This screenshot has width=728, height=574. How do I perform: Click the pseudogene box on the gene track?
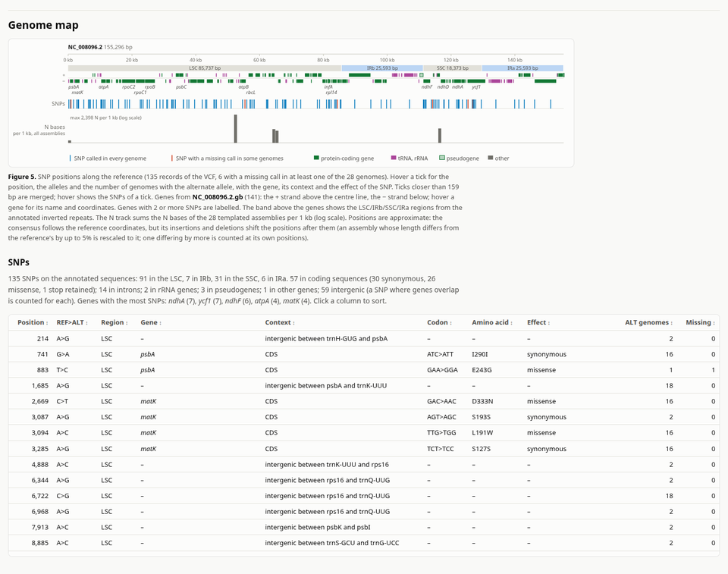[422, 75]
